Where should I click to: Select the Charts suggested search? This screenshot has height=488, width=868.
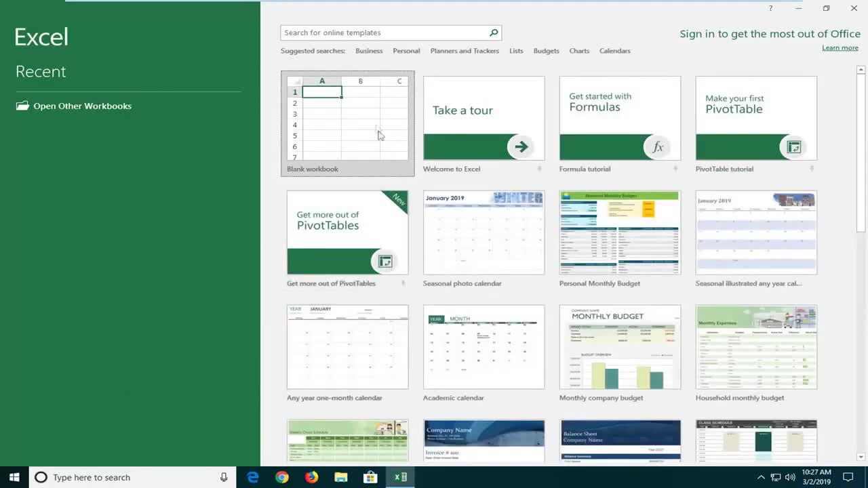[x=579, y=51]
